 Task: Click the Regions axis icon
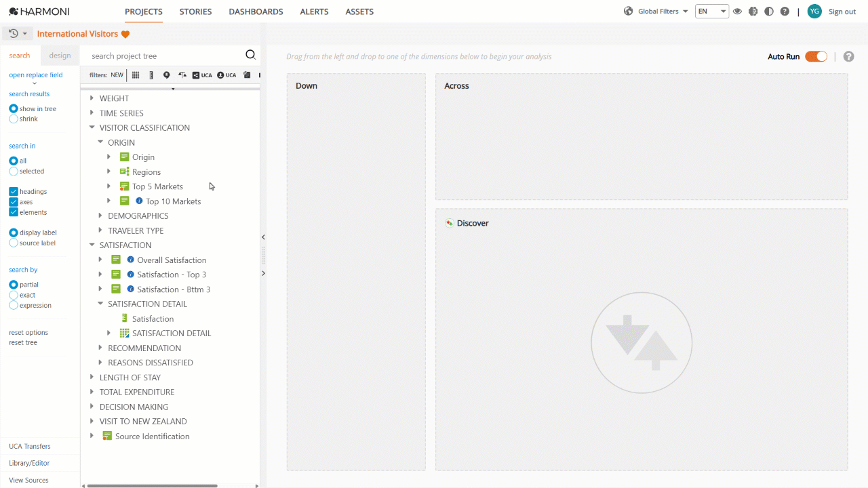click(124, 171)
